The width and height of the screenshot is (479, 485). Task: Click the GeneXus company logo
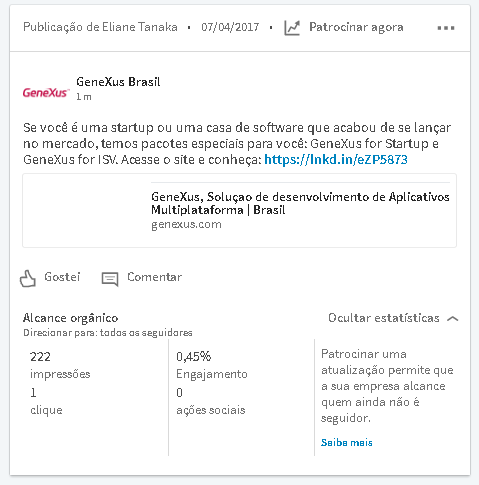coord(46,92)
